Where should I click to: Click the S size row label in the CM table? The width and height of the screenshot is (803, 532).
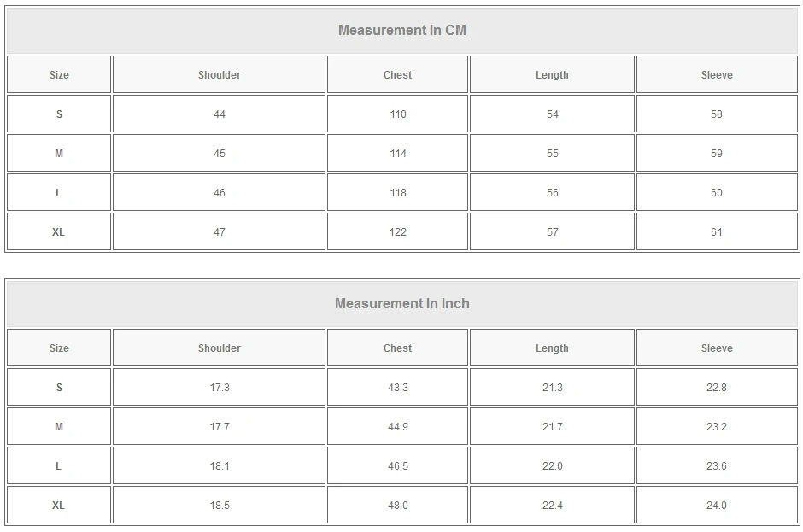59,114
